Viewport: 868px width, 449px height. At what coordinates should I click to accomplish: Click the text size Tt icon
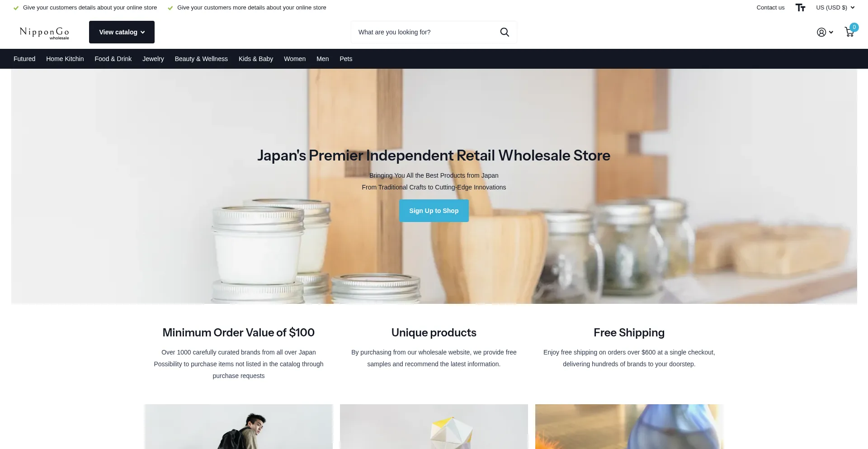(800, 8)
